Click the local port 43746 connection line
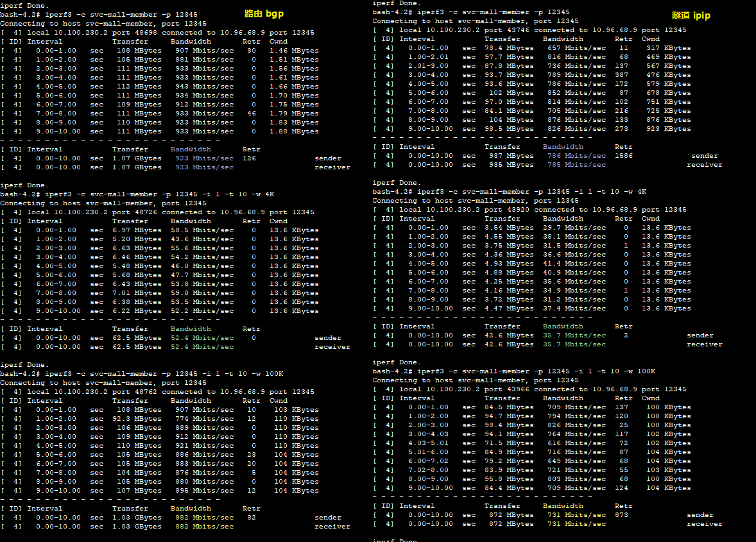 point(529,30)
